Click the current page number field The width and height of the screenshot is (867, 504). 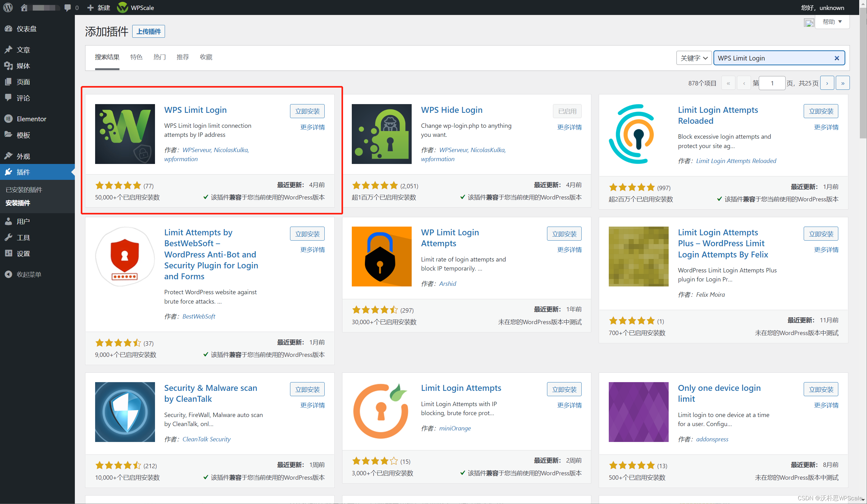point(772,83)
